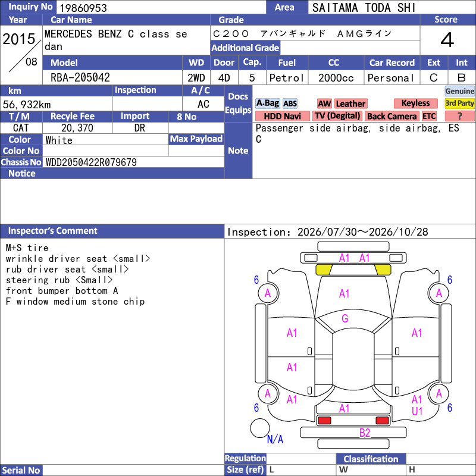
Task: Select the red right tail light
Action: (x=382, y=420)
